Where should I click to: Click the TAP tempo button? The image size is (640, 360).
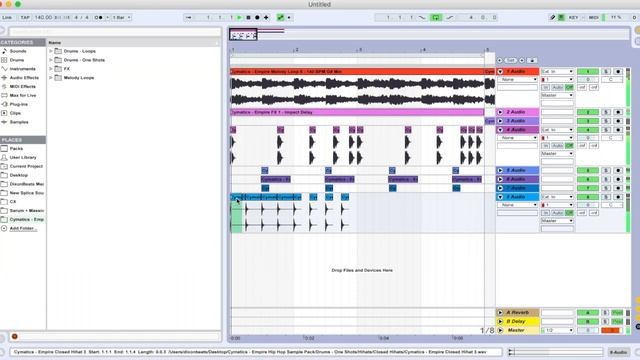coord(25,18)
